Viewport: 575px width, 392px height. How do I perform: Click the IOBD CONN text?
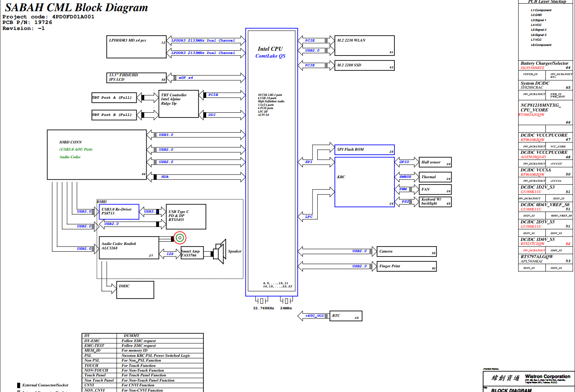(x=70, y=142)
